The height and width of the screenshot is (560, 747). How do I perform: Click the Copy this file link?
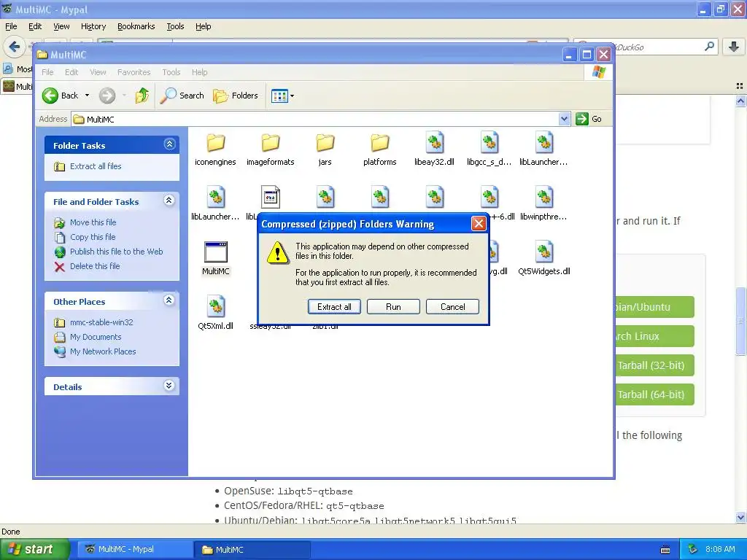point(93,237)
